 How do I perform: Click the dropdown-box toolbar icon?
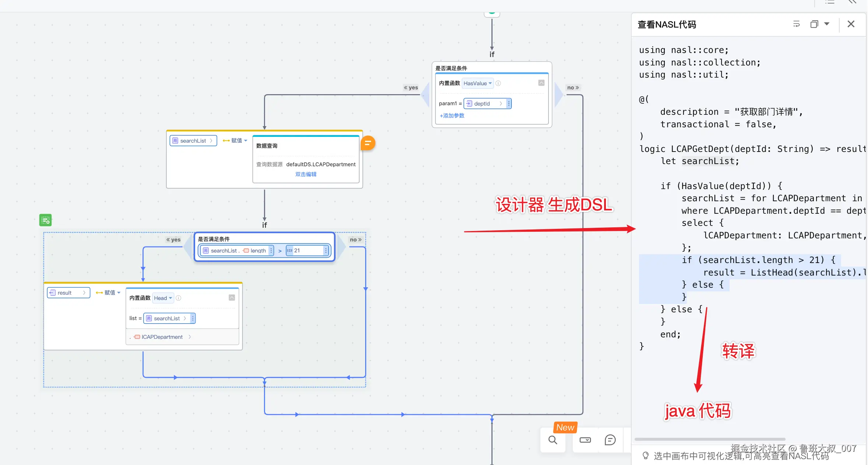pyautogui.click(x=585, y=440)
